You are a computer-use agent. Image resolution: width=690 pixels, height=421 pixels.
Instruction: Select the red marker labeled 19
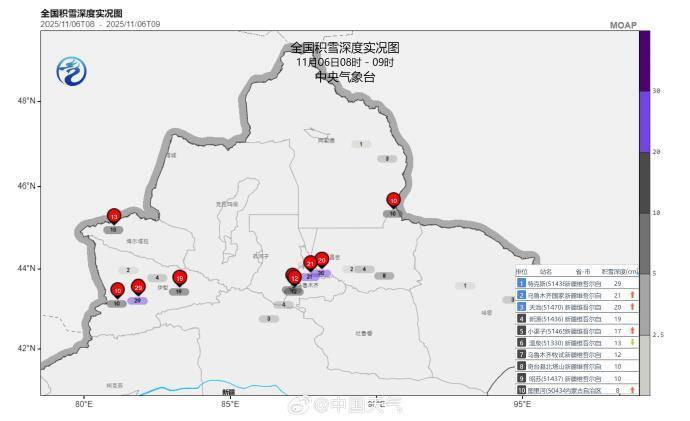coord(179,279)
